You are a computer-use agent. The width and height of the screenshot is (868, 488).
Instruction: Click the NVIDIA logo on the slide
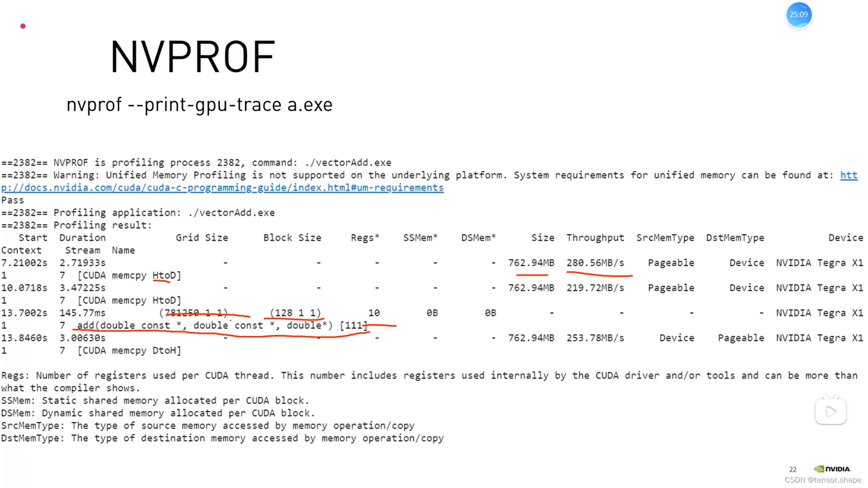pos(832,469)
